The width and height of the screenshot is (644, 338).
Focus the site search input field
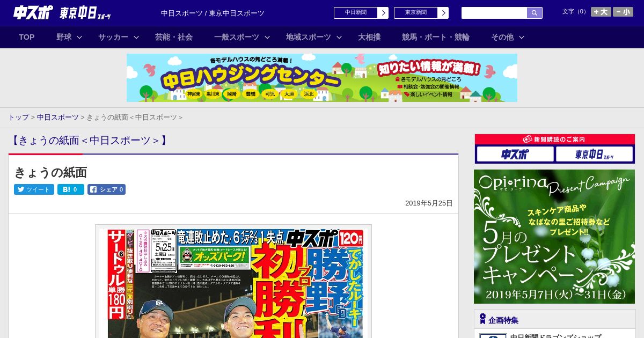pyautogui.click(x=494, y=13)
